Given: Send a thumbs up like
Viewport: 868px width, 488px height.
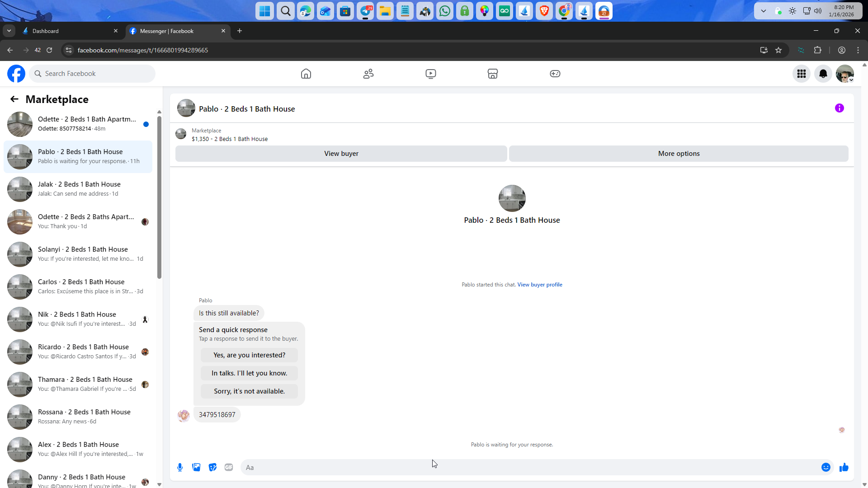Looking at the screenshot, I should (x=844, y=467).
